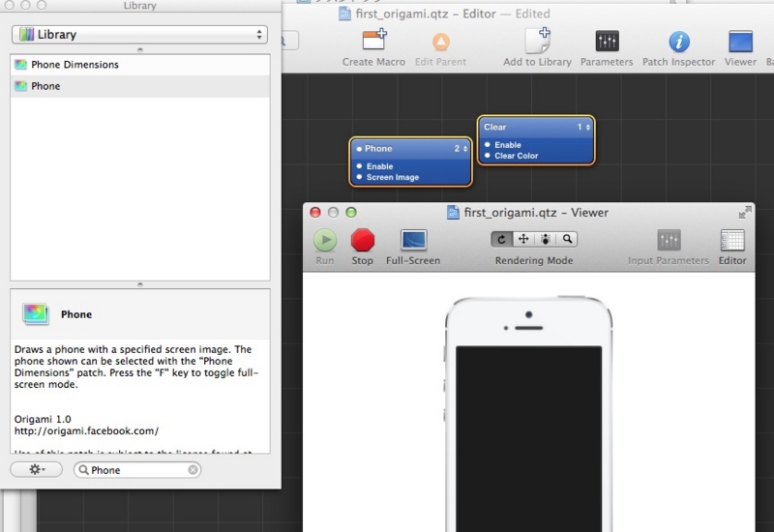Zoom the Viewer window with green button
774x532 pixels.
point(351,212)
